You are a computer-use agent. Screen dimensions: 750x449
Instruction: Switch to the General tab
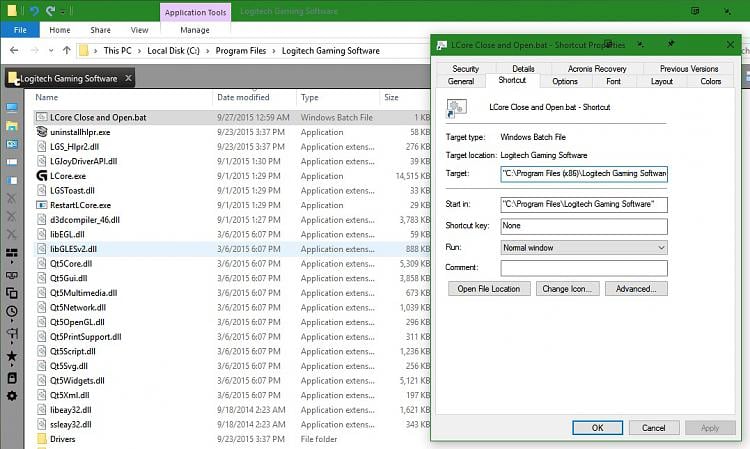[x=461, y=81]
